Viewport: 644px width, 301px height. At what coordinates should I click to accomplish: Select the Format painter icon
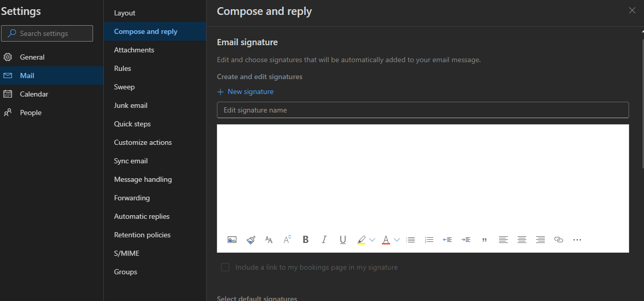(x=251, y=240)
